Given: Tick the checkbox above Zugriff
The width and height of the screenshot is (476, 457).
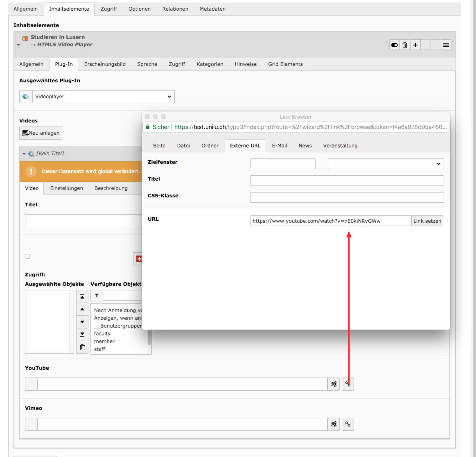Looking at the screenshot, I should 27,256.
